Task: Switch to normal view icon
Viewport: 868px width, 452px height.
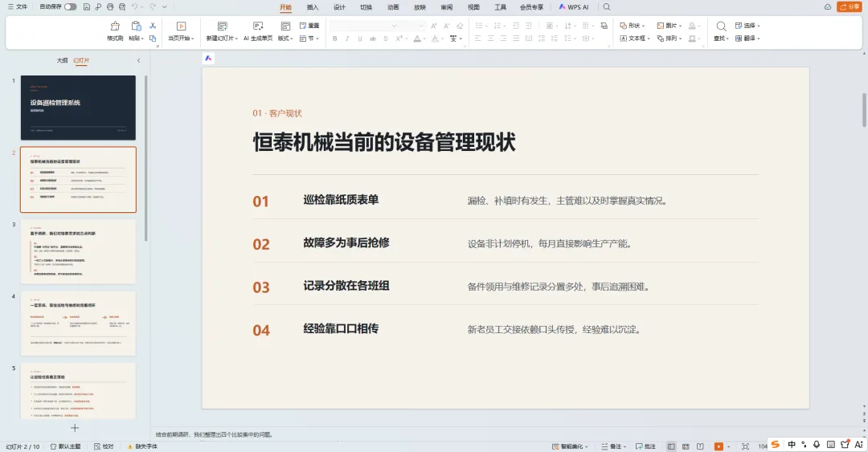Action: pyautogui.click(x=671, y=446)
